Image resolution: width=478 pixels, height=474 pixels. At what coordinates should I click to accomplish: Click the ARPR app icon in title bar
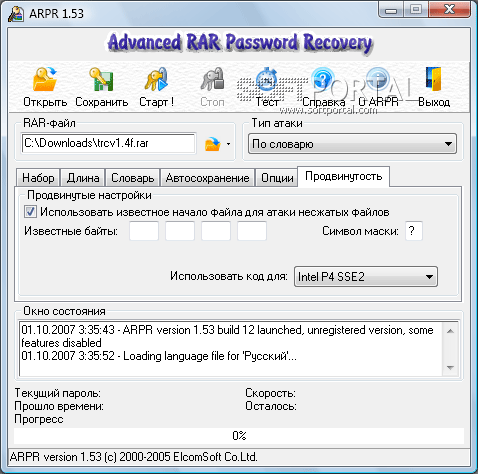tap(16, 14)
